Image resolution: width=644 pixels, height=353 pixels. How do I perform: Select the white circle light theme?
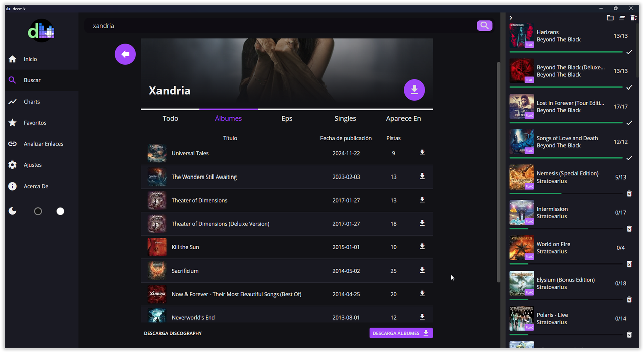click(60, 211)
